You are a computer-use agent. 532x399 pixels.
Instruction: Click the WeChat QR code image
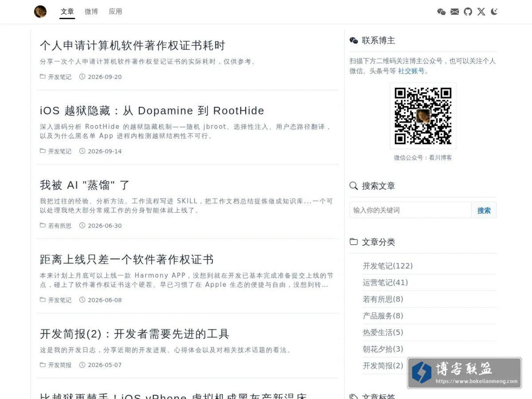423,116
